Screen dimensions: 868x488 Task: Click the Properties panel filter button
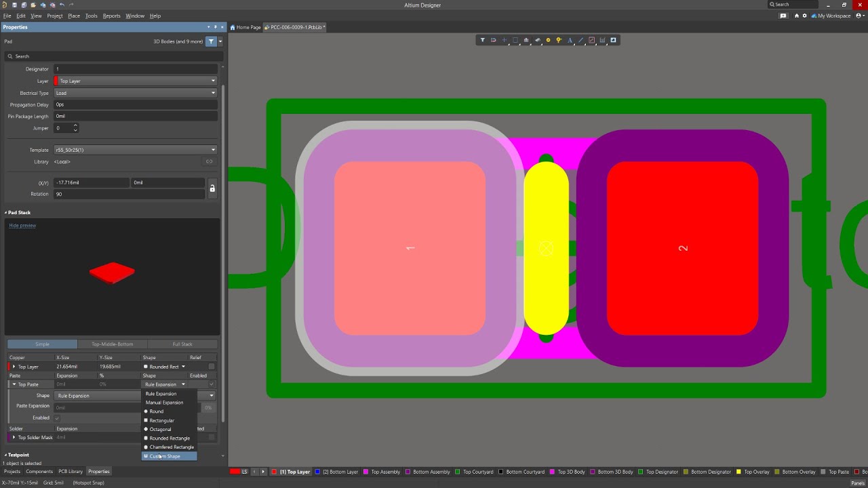(x=211, y=41)
